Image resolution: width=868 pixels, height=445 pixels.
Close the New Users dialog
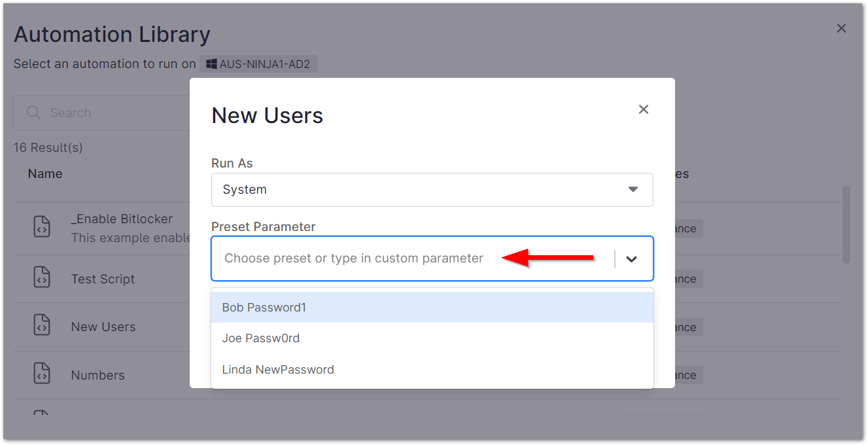tap(644, 109)
